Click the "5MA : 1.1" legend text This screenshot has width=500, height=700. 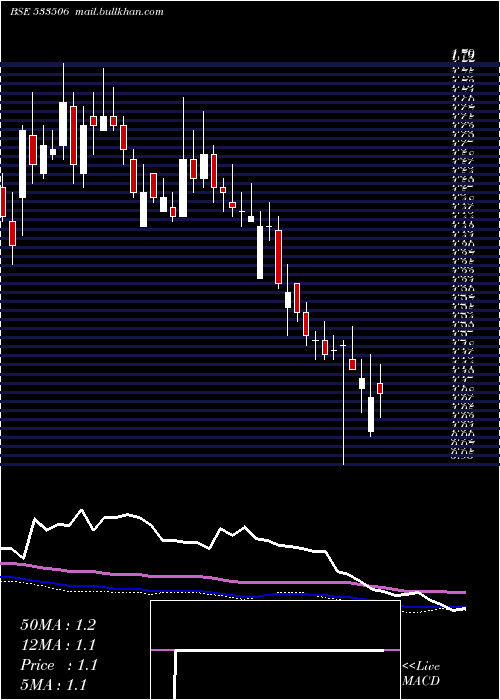coord(54,685)
